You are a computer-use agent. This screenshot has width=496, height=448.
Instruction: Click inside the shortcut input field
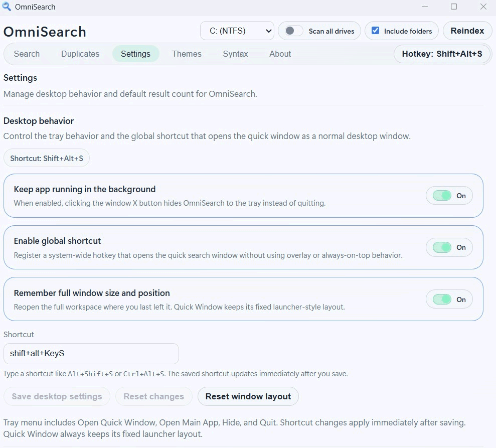pyautogui.click(x=91, y=353)
